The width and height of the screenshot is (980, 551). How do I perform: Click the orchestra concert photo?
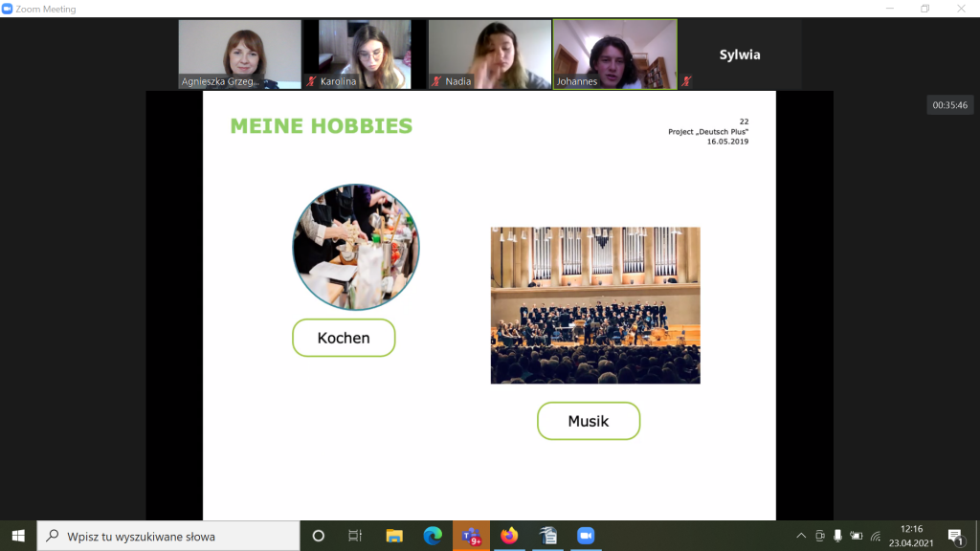595,305
